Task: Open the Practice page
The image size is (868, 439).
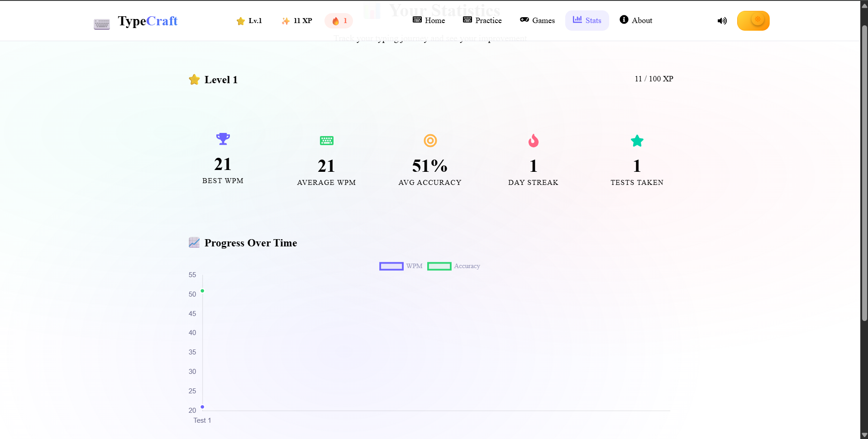Action: 482,20
